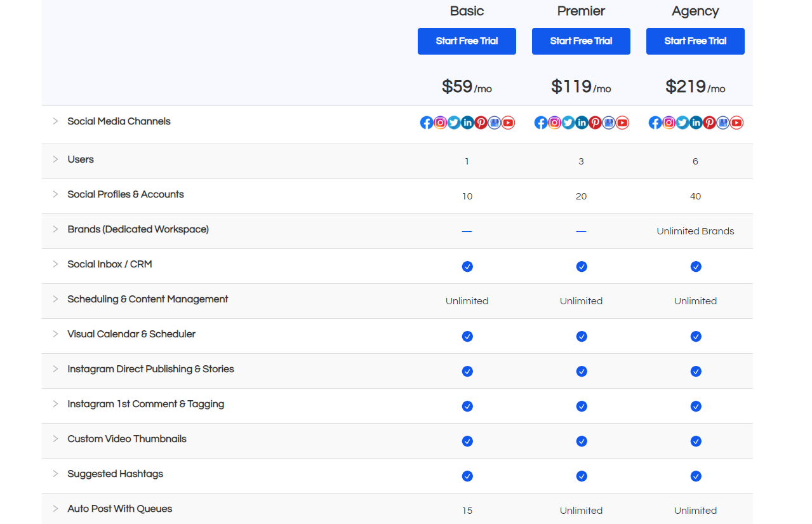
Task: Click the Social Media Channels label
Action: coord(119,121)
